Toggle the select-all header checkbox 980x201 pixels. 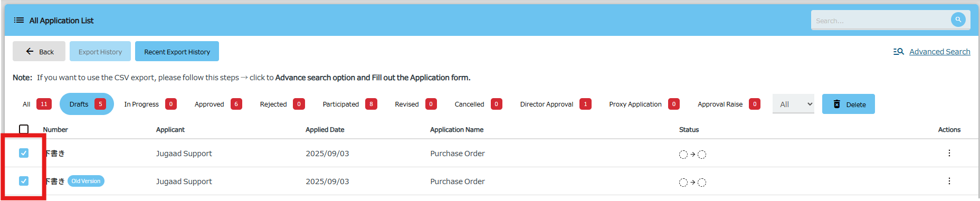(x=24, y=129)
